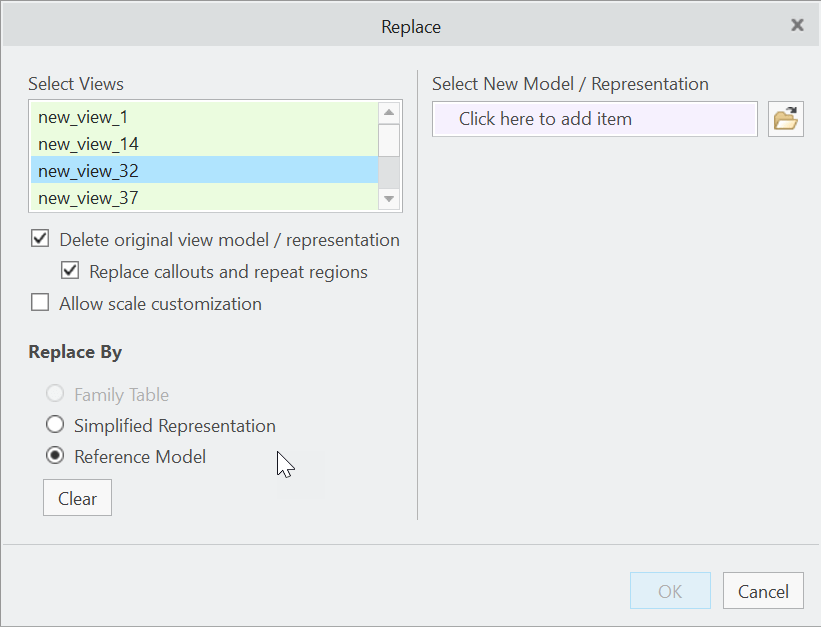Screen dimensions: 821x627
Task: Enable Allow scale customization
Action: 40,303
